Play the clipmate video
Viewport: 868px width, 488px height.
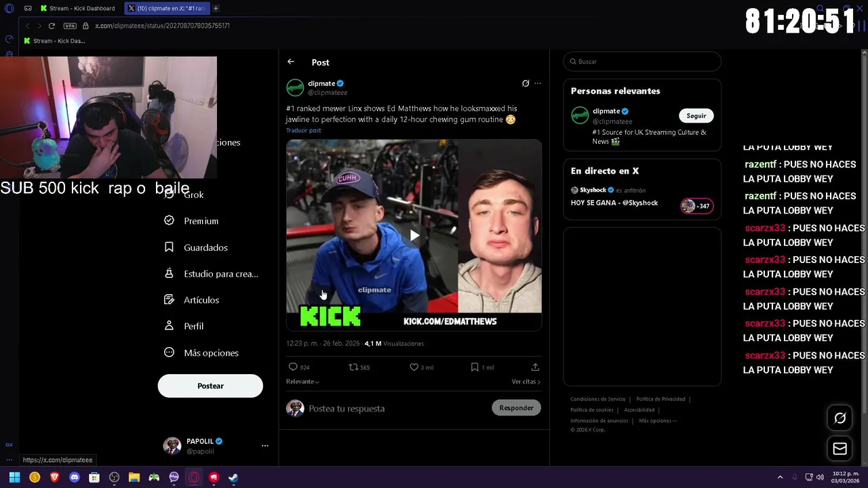[x=414, y=235]
